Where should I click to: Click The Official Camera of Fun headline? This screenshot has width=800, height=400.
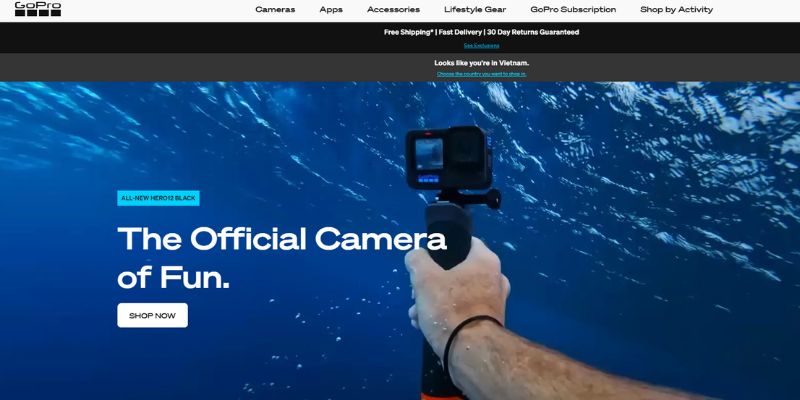pos(282,258)
